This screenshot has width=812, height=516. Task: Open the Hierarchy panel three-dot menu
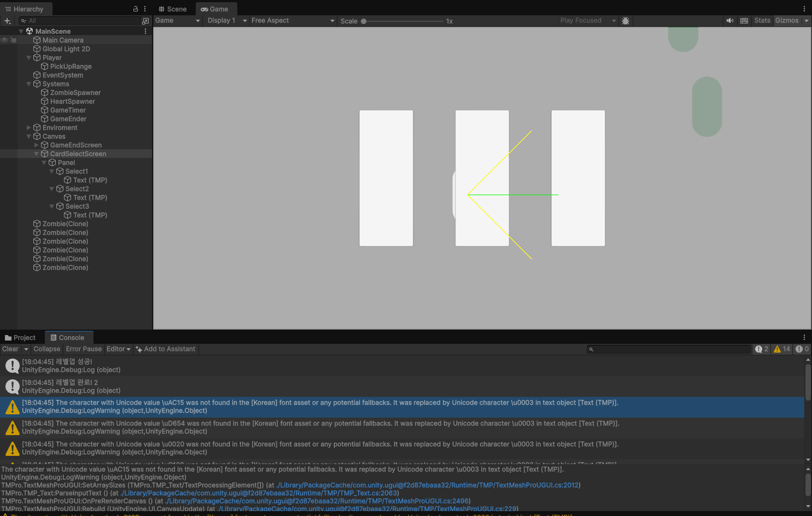(x=145, y=9)
